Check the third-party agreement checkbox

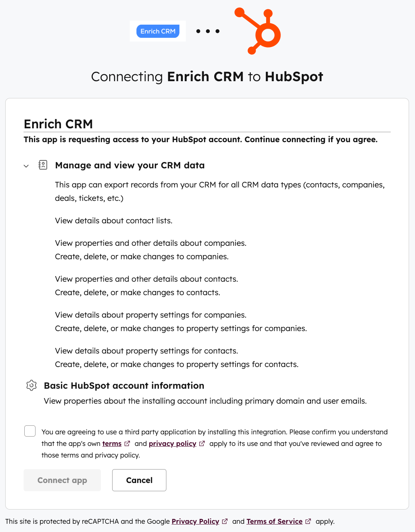coord(30,431)
